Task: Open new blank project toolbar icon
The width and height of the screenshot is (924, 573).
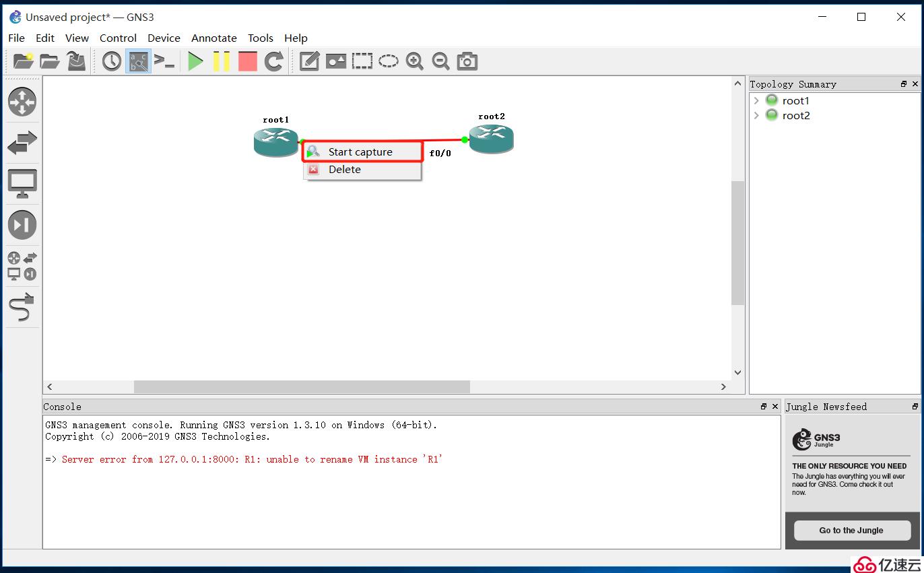Action: [24, 61]
